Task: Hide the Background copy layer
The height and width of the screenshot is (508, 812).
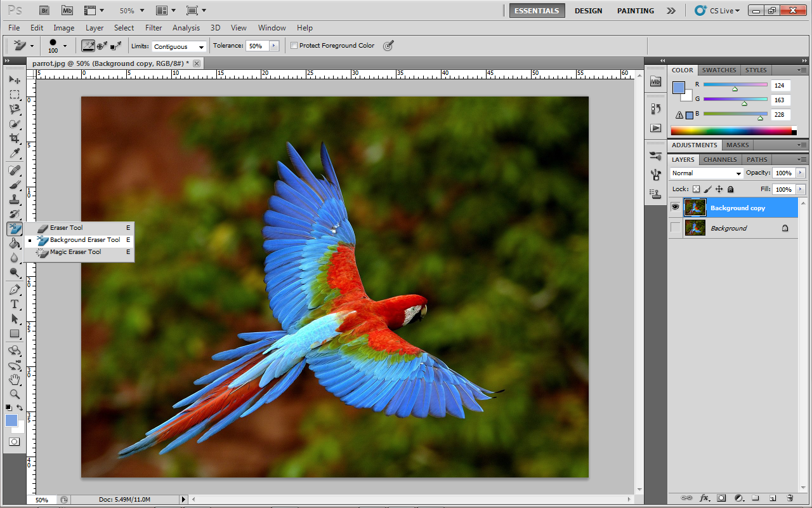Action: point(675,208)
